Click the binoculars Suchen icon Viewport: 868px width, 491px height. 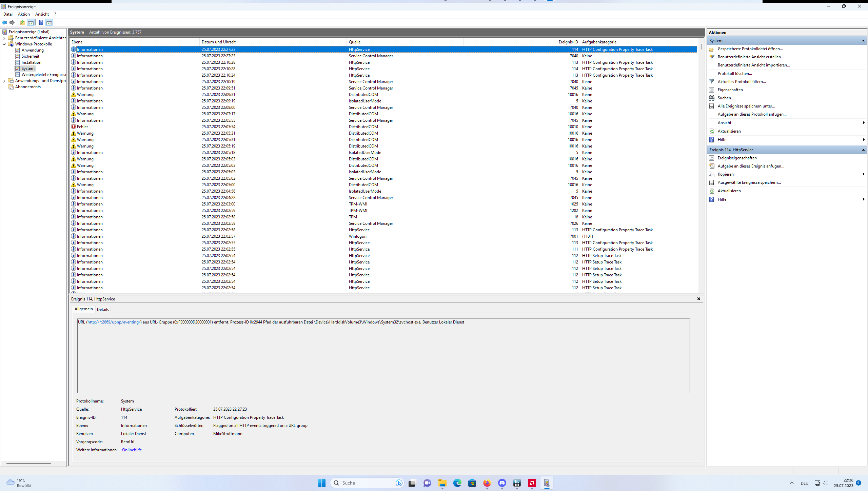pos(712,98)
